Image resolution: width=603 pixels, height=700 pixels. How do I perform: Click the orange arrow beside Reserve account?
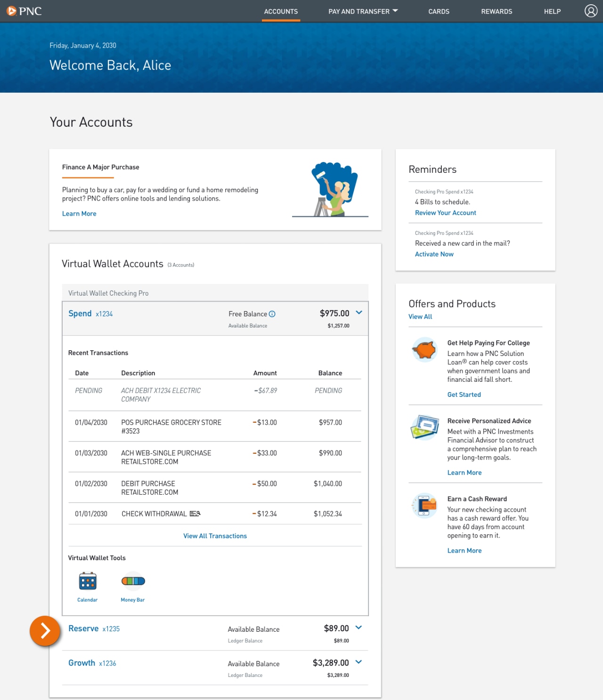pyautogui.click(x=45, y=631)
